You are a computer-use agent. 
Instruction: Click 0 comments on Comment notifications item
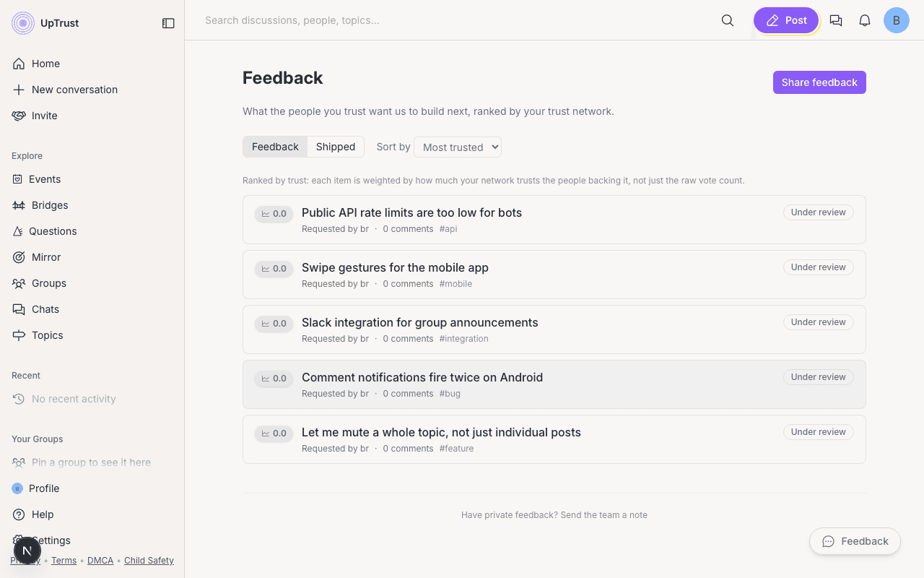[x=408, y=394]
